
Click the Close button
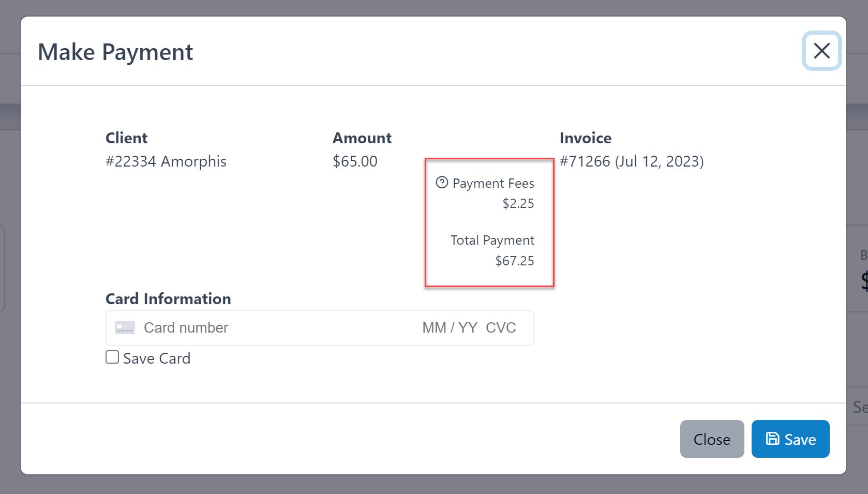click(x=712, y=439)
